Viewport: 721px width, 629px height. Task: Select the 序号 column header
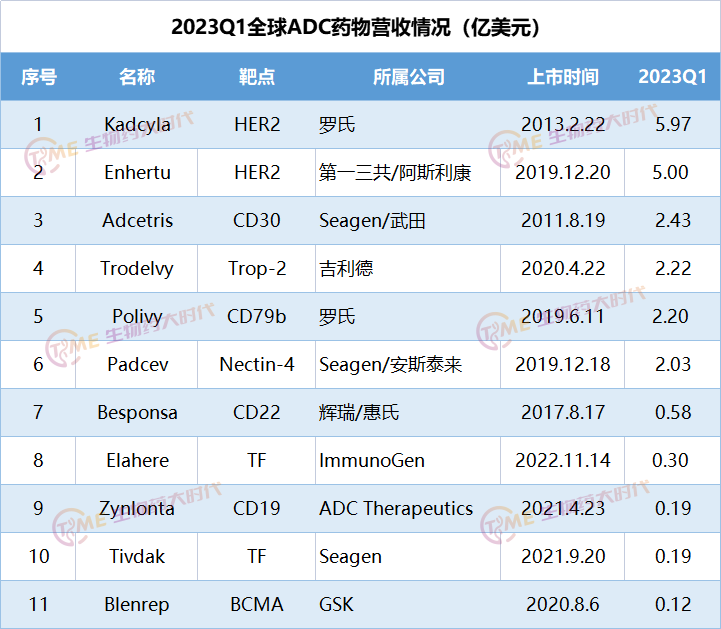tap(39, 77)
